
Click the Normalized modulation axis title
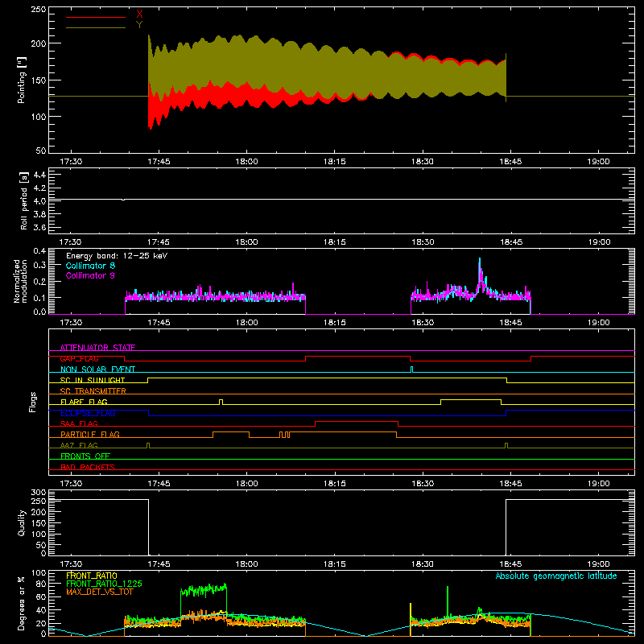tap(20, 281)
